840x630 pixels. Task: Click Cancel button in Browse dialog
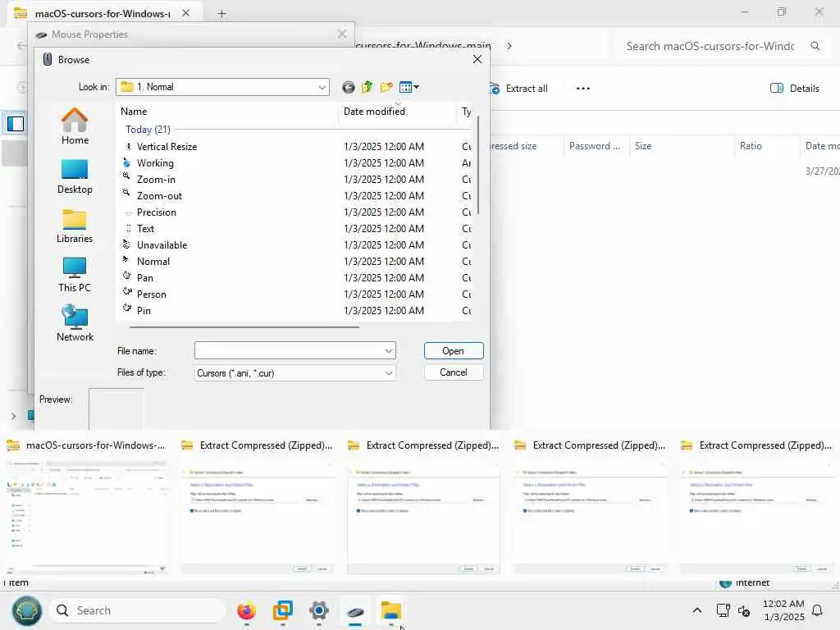(453, 372)
